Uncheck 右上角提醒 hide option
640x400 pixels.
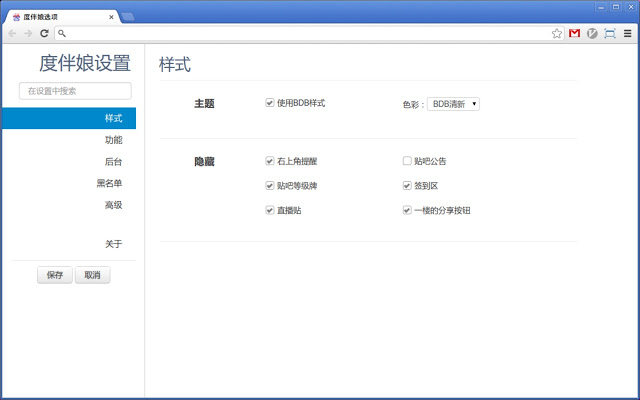coord(269,160)
